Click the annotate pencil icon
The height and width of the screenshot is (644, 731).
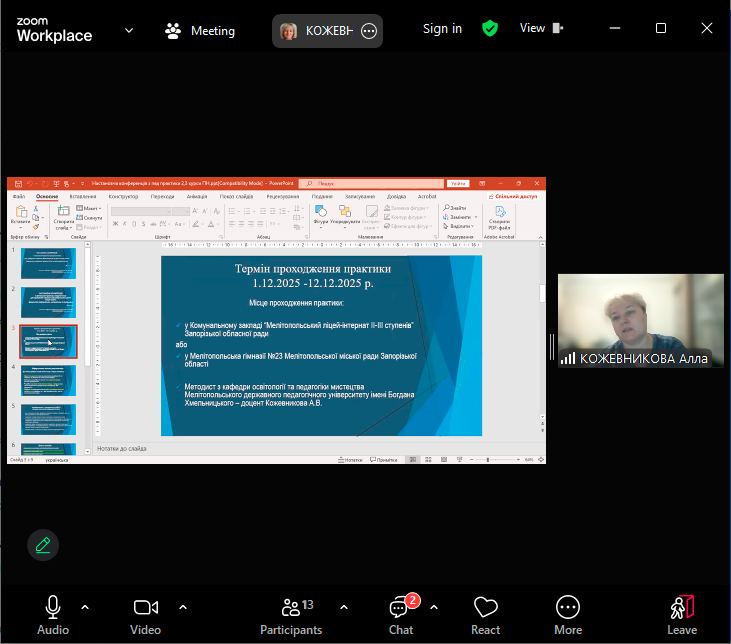pyautogui.click(x=42, y=545)
